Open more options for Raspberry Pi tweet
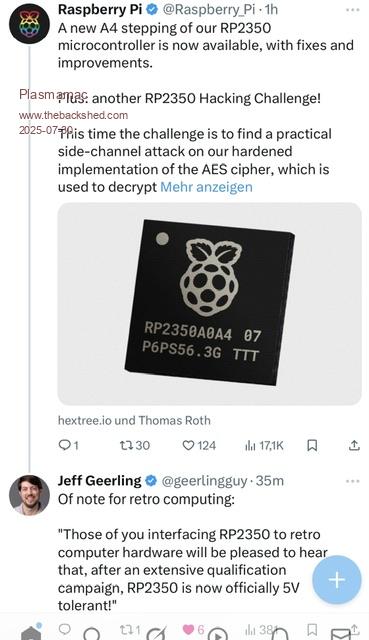The image size is (369, 640). pyautogui.click(x=353, y=10)
